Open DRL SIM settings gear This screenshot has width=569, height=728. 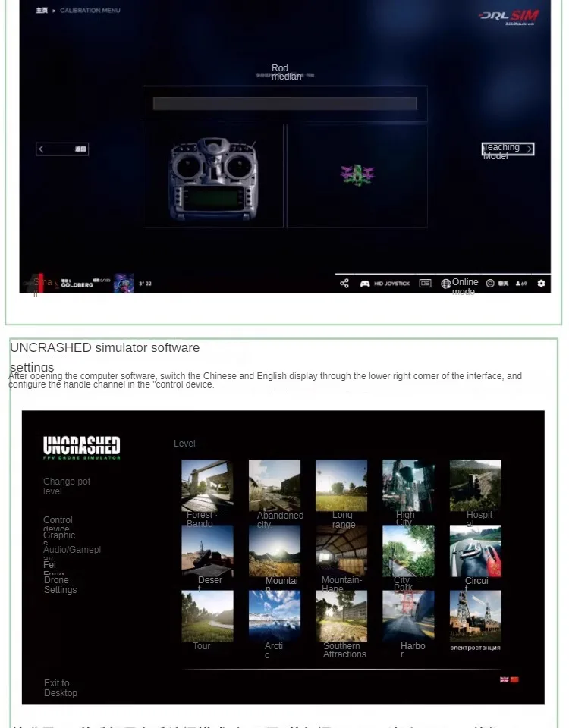(x=541, y=283)
